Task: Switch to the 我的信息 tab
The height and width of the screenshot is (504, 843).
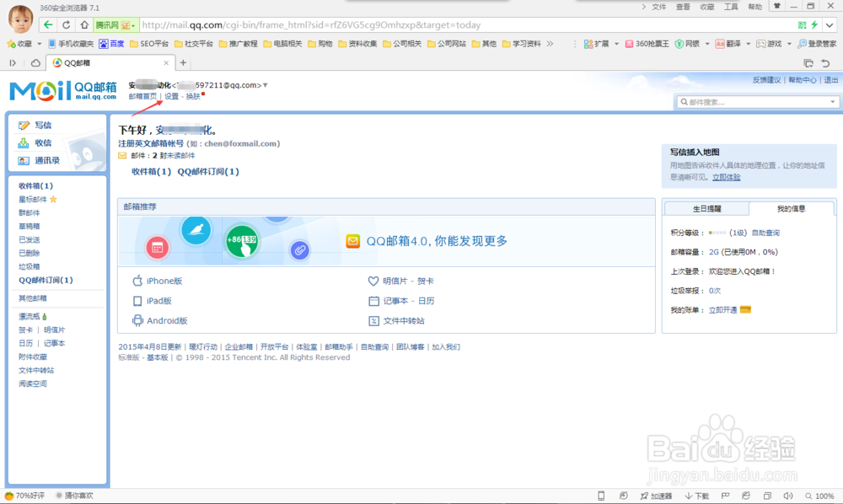Action: [x=791, y=208]
